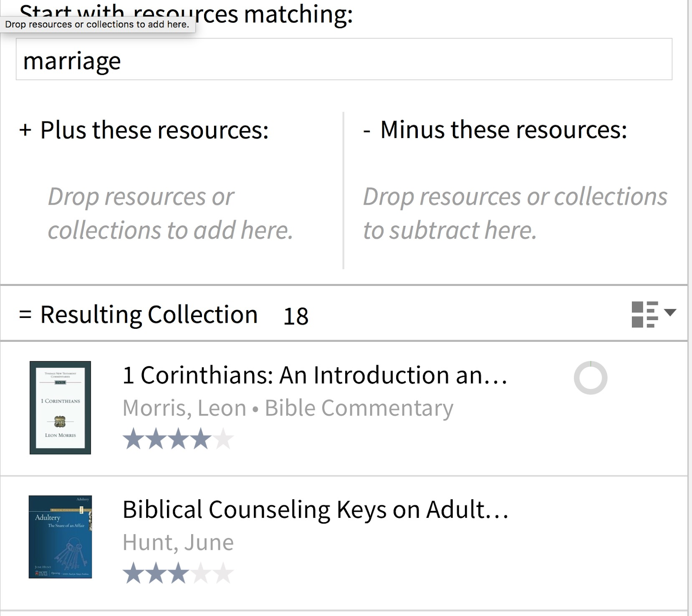Open the view mode icon for collection
This screenshot has height=616, width=692.
pos(645,314)
